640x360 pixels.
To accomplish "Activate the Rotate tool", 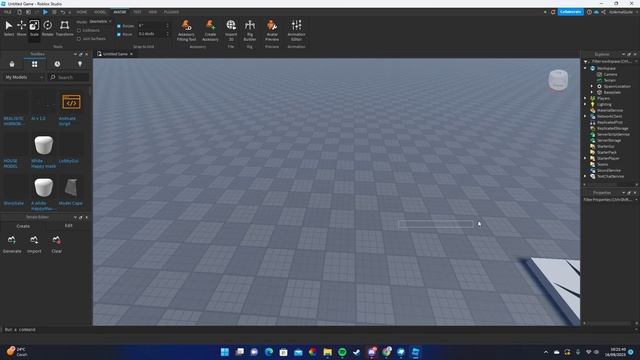I will [x=47, y=28].
